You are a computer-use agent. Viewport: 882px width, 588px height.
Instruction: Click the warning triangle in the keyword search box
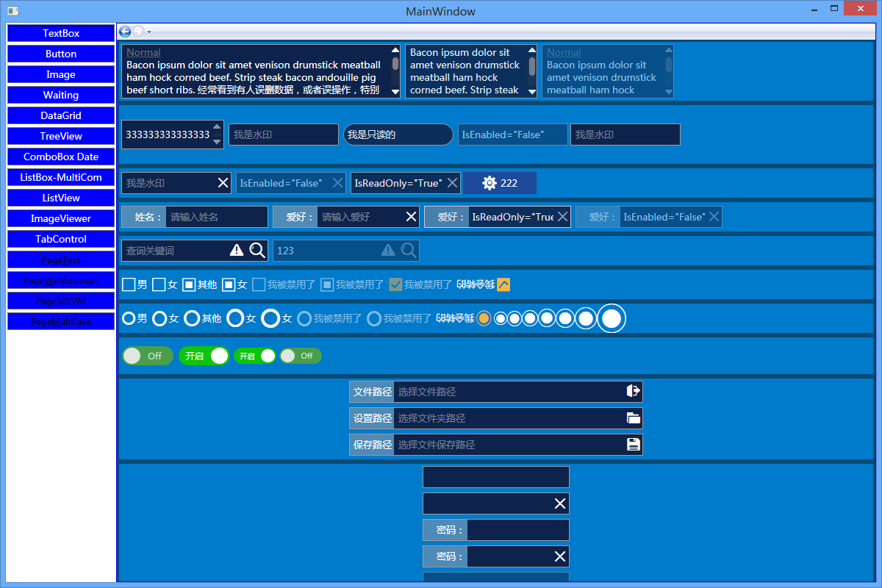point(236,250)
